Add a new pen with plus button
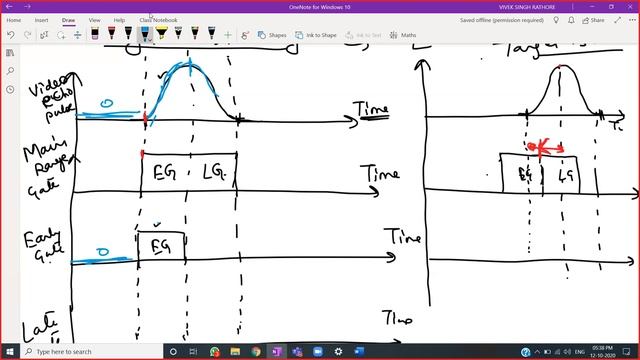 point(228,35)
